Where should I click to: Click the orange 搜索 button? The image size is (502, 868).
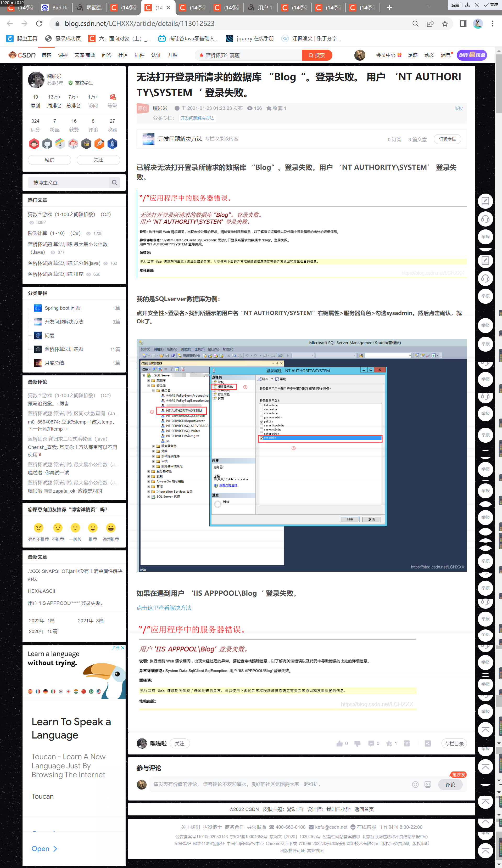tap(317, 55)
